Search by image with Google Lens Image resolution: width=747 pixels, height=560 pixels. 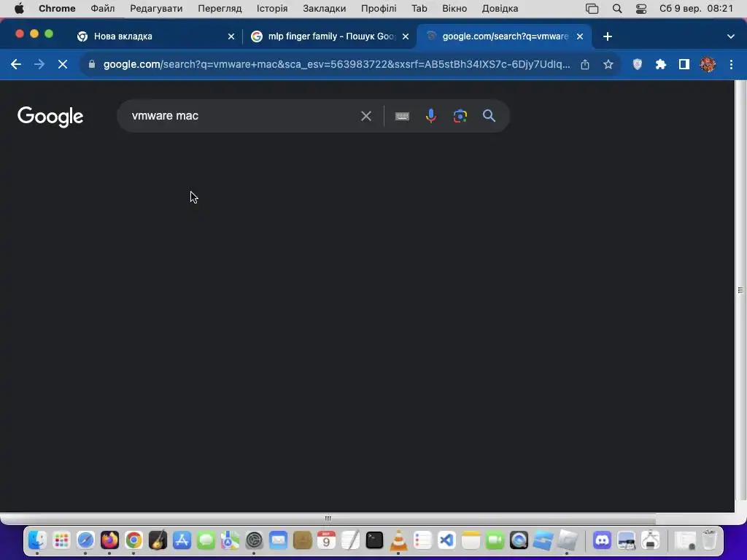[x=460, y=116]
